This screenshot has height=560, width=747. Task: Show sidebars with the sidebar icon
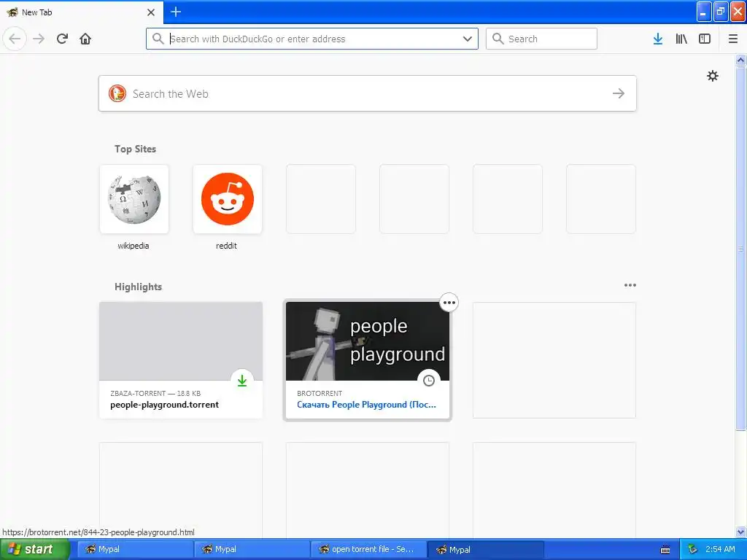pos(705,39)
